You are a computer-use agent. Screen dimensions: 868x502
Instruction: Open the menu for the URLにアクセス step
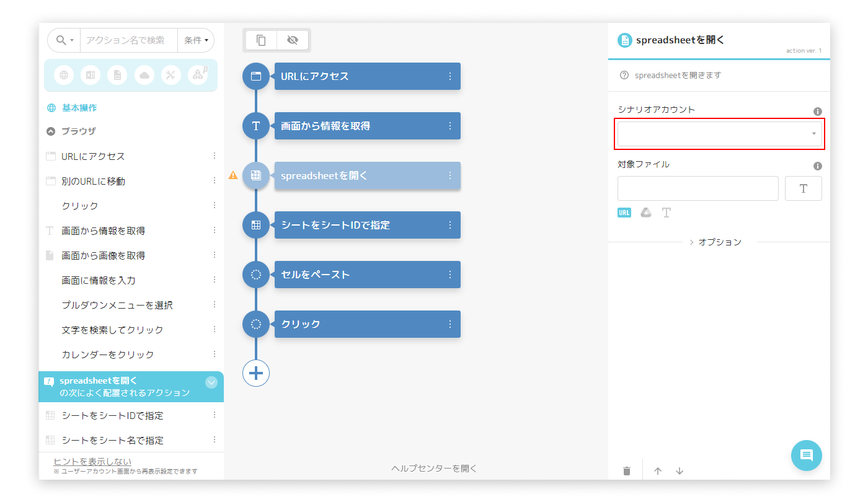pyautogui.click(x=450, y=76)
